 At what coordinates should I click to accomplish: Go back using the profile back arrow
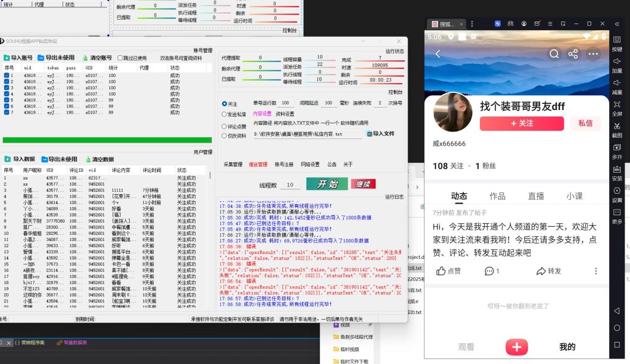coord(438,54)
